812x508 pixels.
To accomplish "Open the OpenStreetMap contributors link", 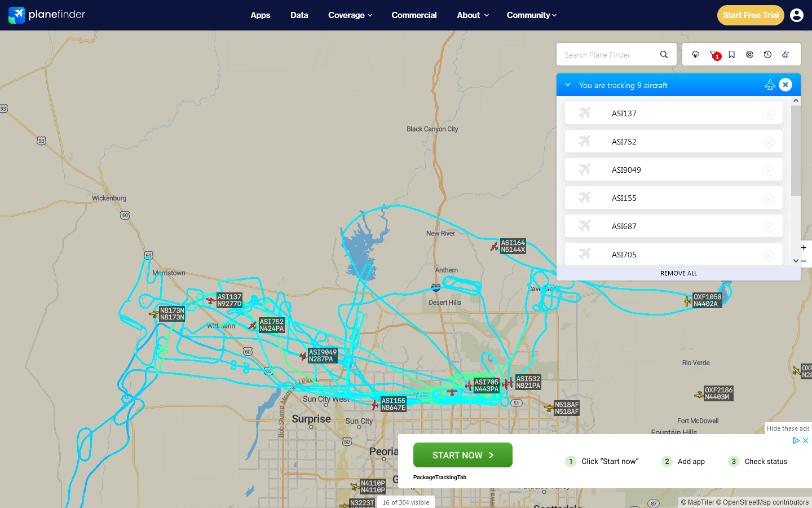I will (762, 502).
